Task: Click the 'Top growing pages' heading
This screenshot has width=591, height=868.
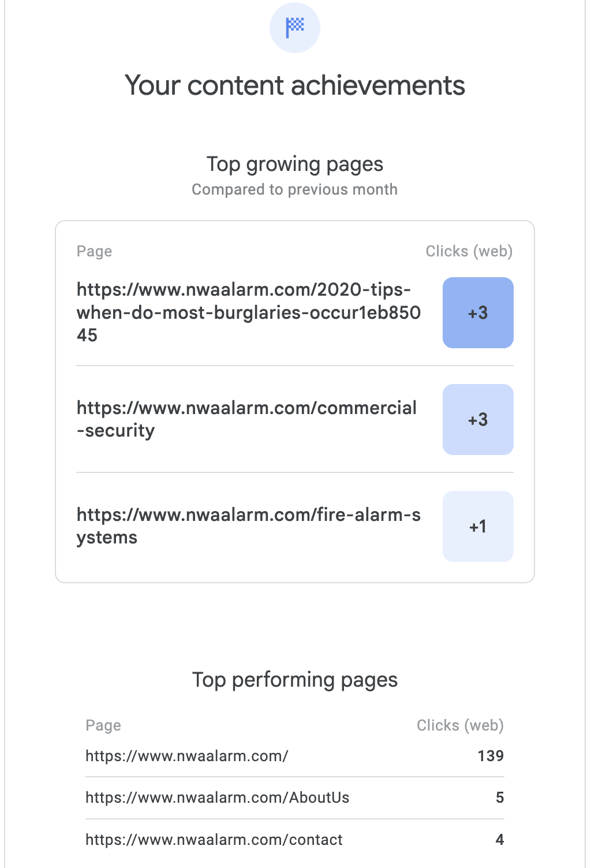Action: (295, 165)
